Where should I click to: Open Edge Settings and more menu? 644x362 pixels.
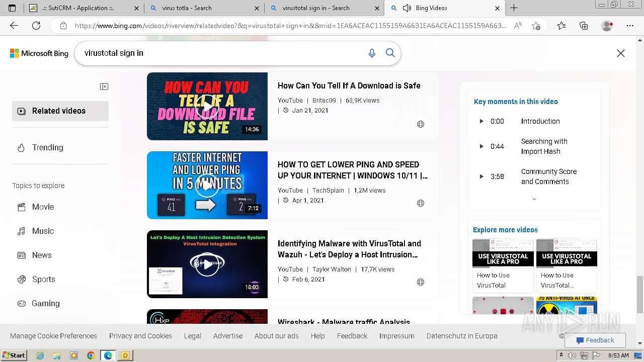[629, 26]
